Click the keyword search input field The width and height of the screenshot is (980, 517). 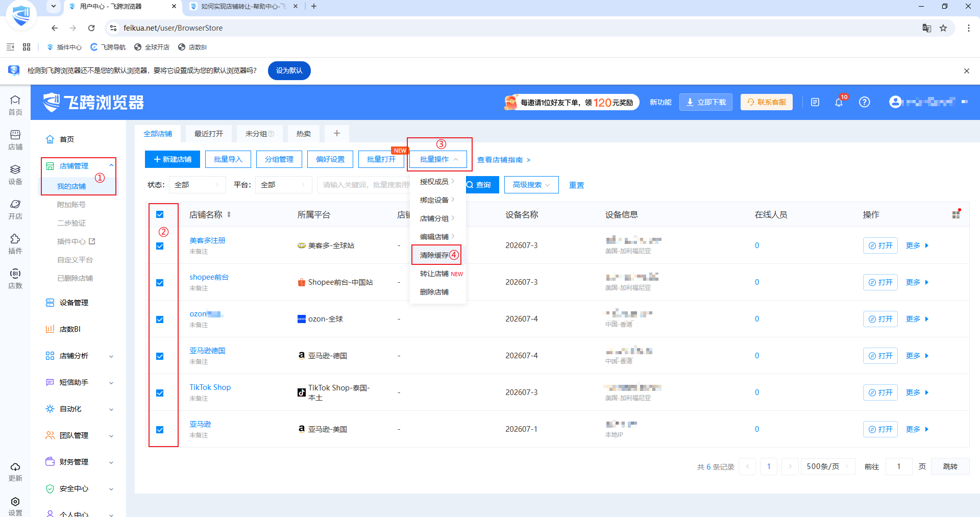point(365,185)
